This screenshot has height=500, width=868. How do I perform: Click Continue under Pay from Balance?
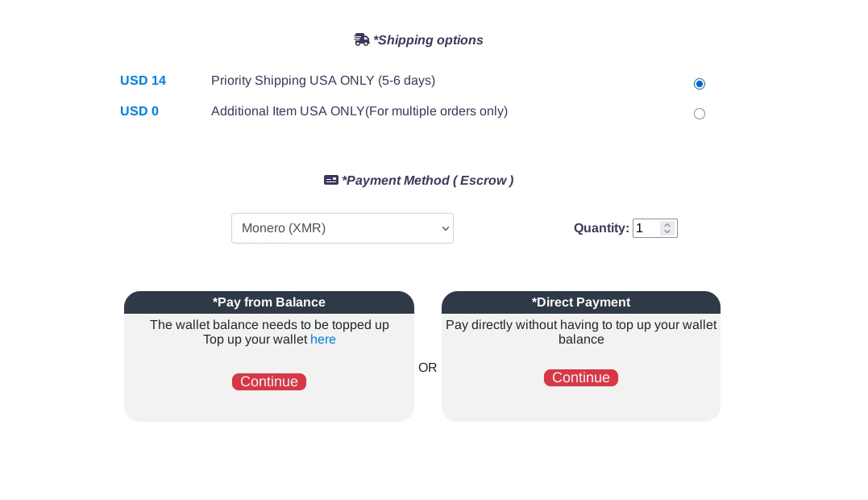[269, 381]
